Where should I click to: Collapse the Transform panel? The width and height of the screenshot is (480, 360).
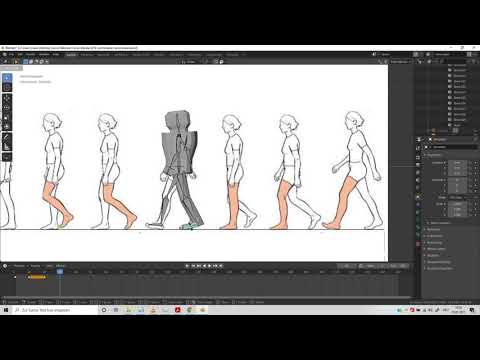(x=433, y=155)
